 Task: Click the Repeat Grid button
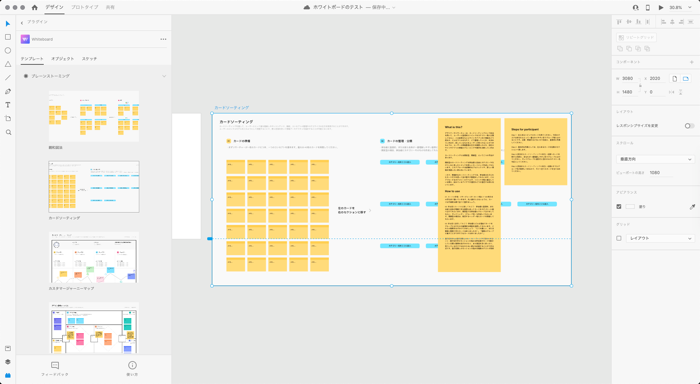coord(636,38)
